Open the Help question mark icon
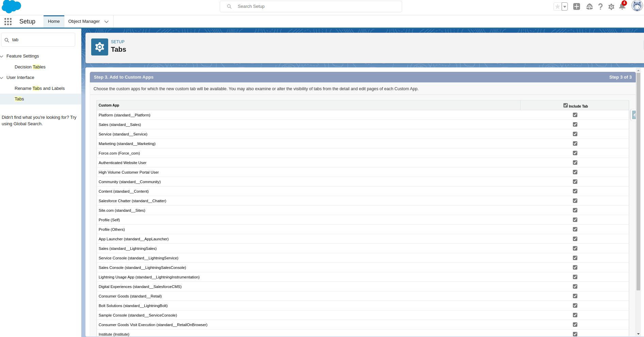644x337 pixels. (x=600, y=6)
